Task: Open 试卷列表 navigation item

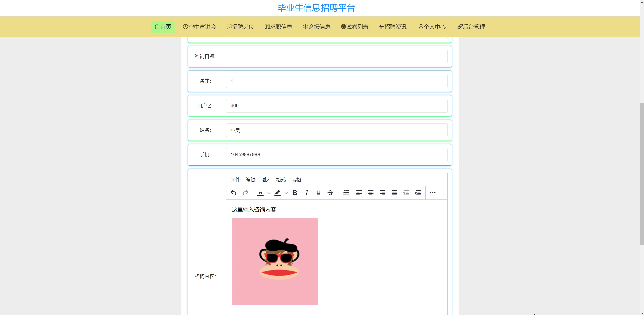Action: click(355, 27)
